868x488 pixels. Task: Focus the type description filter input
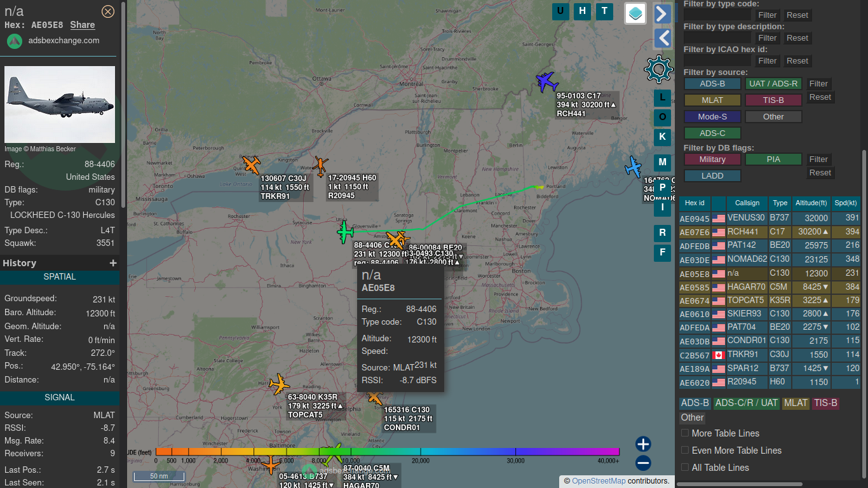(717, 37)
